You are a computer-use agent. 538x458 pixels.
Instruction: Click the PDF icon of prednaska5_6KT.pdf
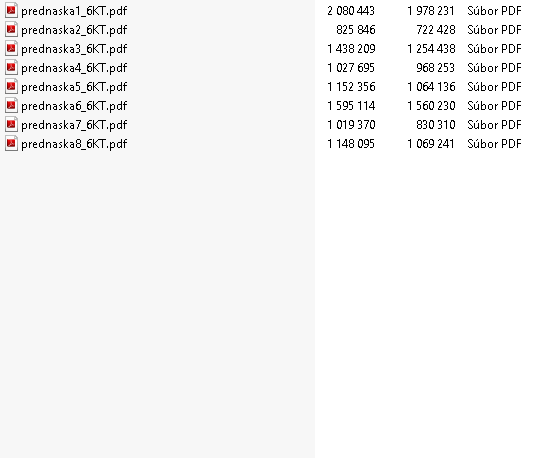(x=11, y=86)
